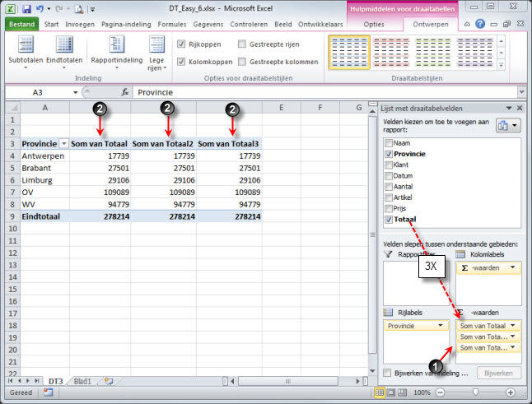The image size is (532, 404).
Task: Go to first sheet with navigation arrow
Action: click(x=10, y=381)
